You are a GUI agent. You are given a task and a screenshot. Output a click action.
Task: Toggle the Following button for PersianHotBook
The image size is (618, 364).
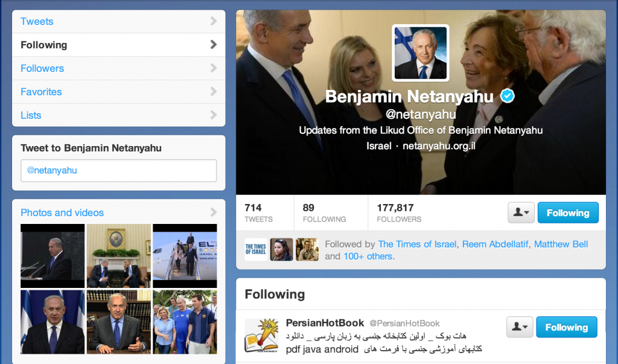567,327
